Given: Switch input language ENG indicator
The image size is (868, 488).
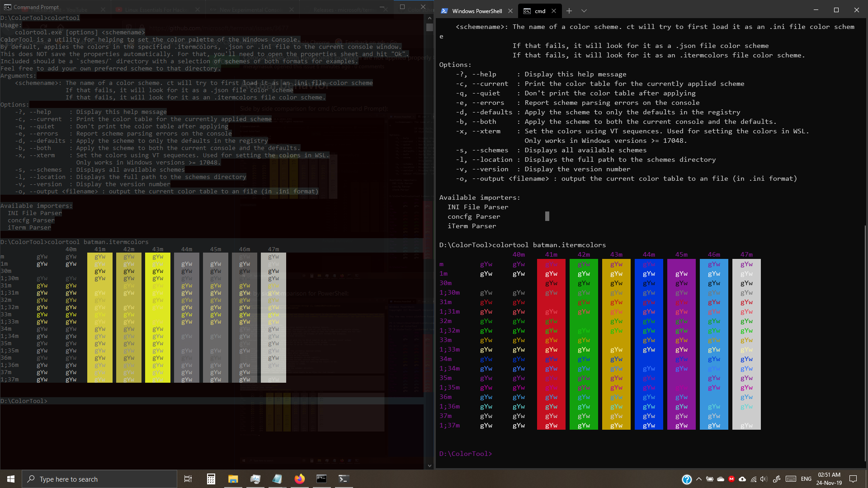Looking at the screenshot, I should click(806, 479).
